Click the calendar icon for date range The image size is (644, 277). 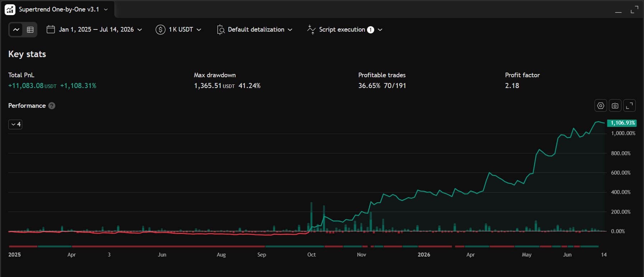(x=51, y=29)
